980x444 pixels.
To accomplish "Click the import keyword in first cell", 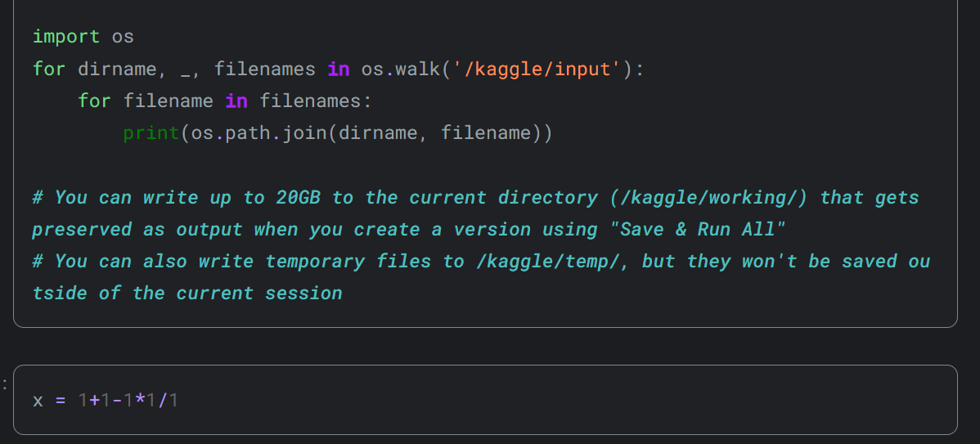I will [x=65, y=37].
